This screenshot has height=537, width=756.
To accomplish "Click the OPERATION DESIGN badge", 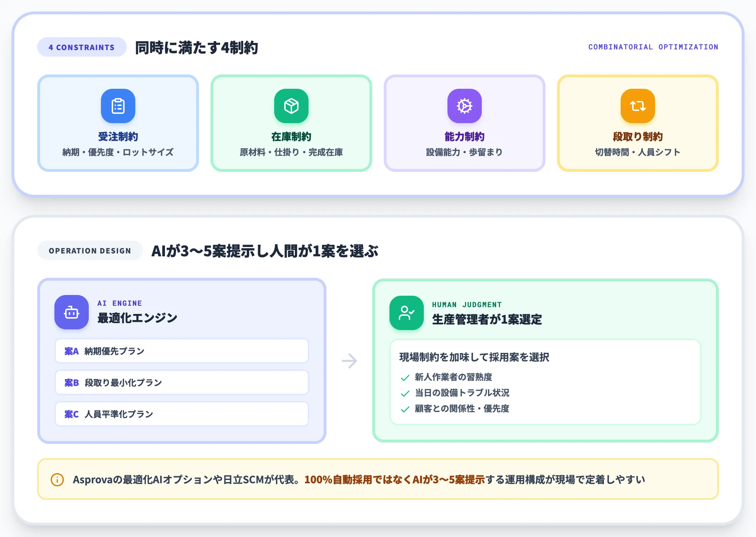I will [90, 251].
